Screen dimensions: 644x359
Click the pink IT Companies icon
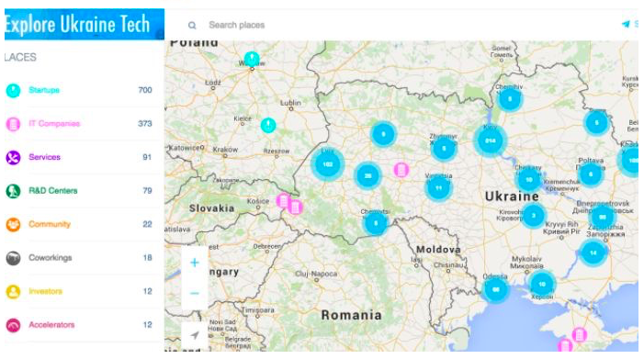coord(13,124)
